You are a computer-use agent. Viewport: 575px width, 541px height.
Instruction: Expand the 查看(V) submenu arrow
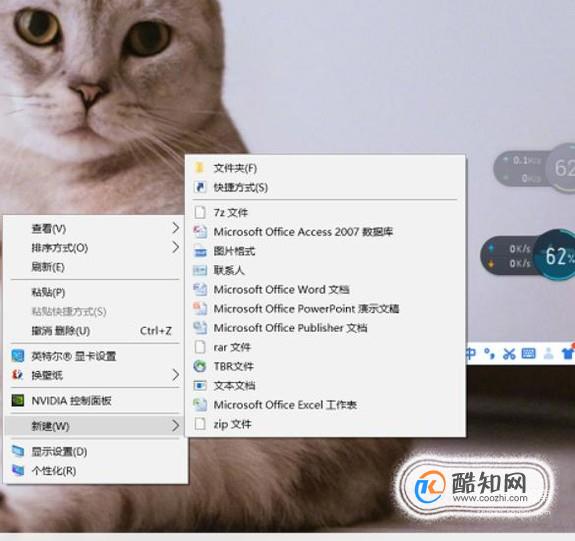[176, 228]
